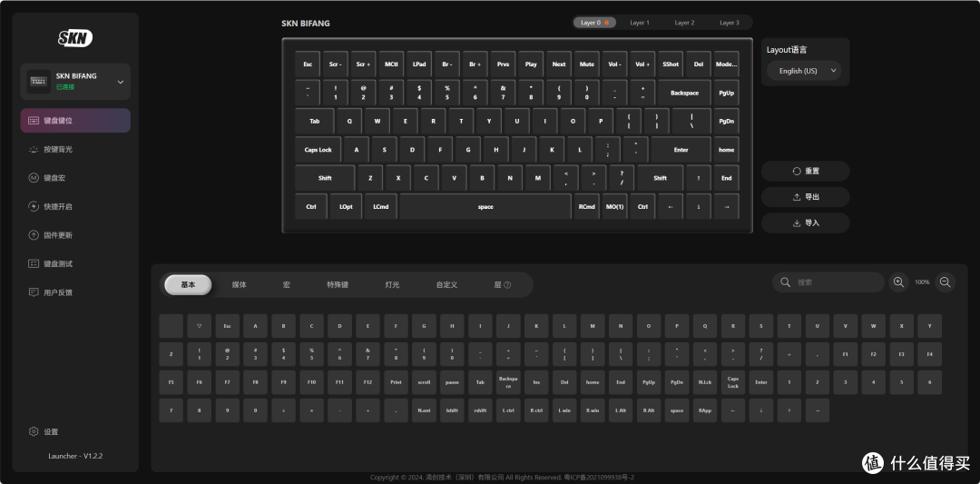Click the zoom in magnifier icon
Screen dimensions: 980x484
(898, 282)
